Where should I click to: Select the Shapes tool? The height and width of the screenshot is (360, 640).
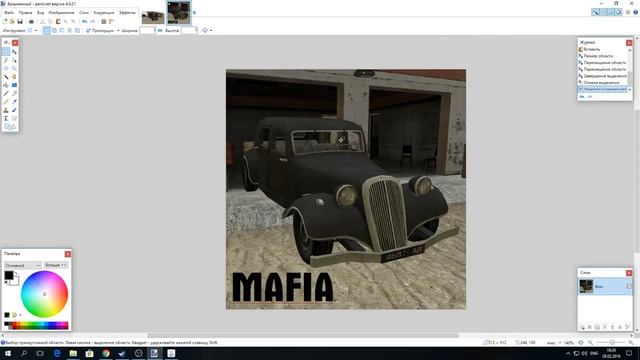10,127
